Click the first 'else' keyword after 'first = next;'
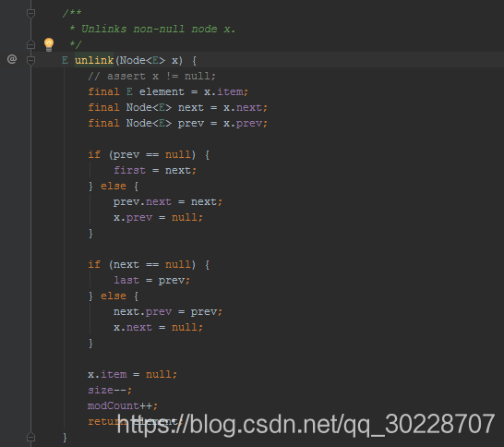 coord(114,187)
